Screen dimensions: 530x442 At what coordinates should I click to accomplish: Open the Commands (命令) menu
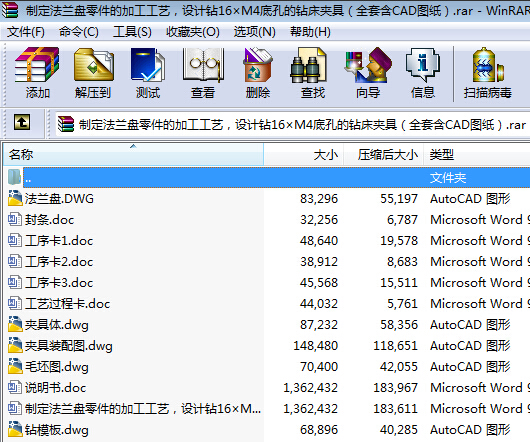tap(79, 32)
